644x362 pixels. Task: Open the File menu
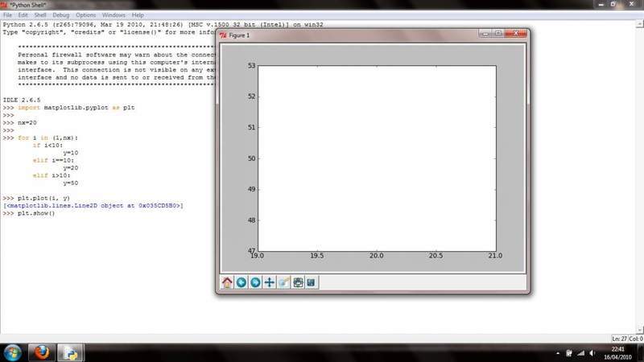click(x=8, y=14)
